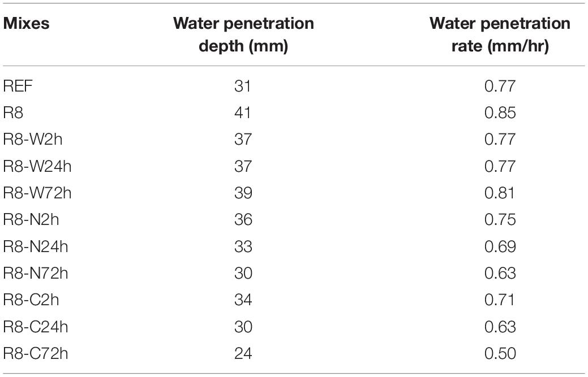Click the R8 mix row label
Viewport: 588px width, 377px height.
[x=13, y=112]
